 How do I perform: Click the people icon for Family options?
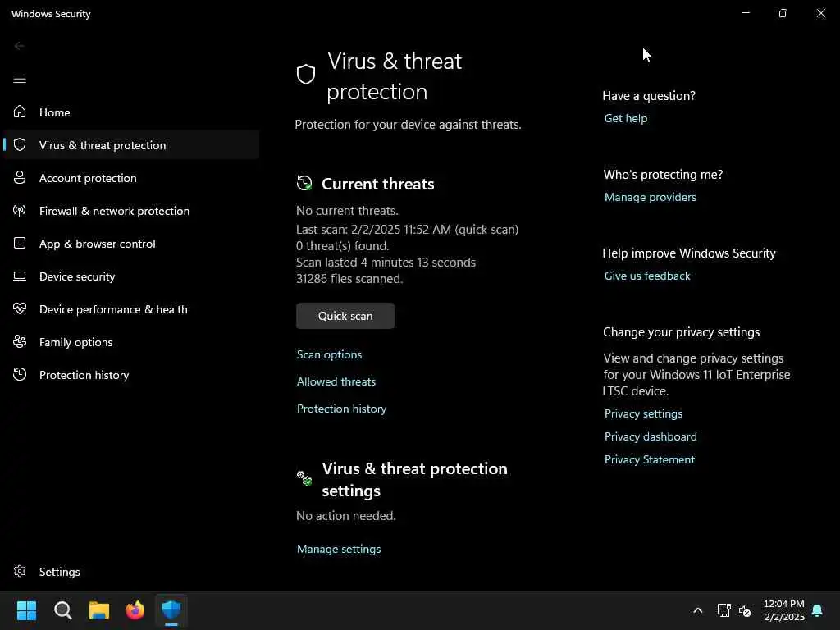pos(20,341)
